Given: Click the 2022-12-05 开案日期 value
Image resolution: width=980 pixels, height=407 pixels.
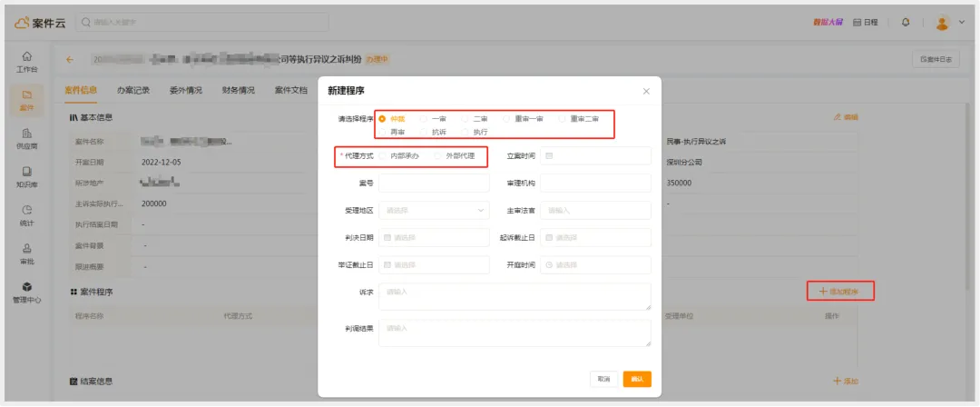Looking at the screenshot, I should (162, 162).
